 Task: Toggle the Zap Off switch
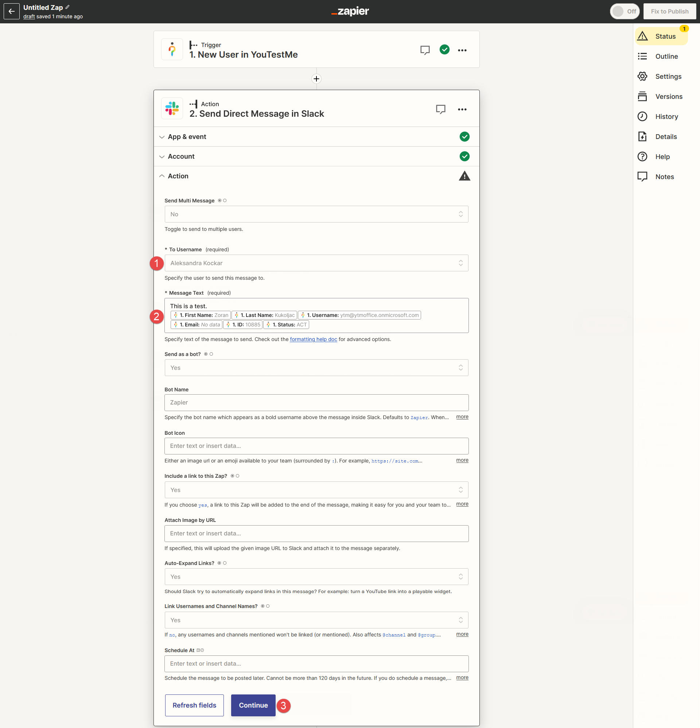pyautogui.click(x=625, y=11)
